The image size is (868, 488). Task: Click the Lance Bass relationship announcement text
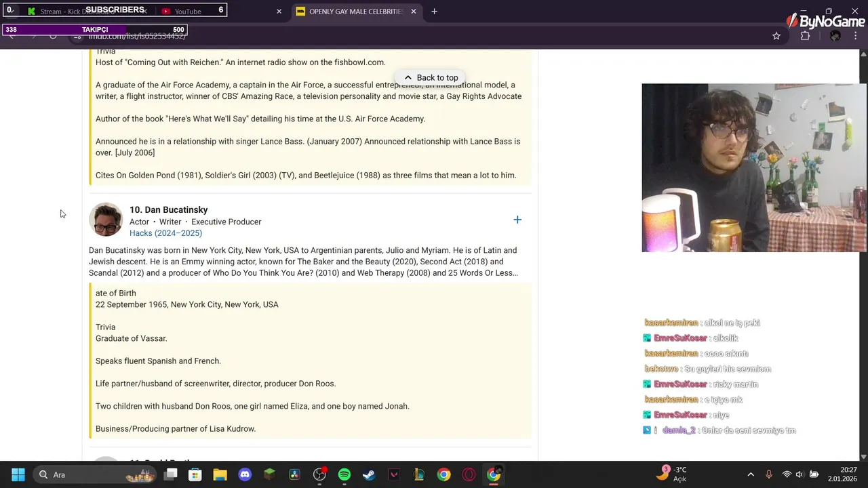pyautogui.click(x=308, y=147)
